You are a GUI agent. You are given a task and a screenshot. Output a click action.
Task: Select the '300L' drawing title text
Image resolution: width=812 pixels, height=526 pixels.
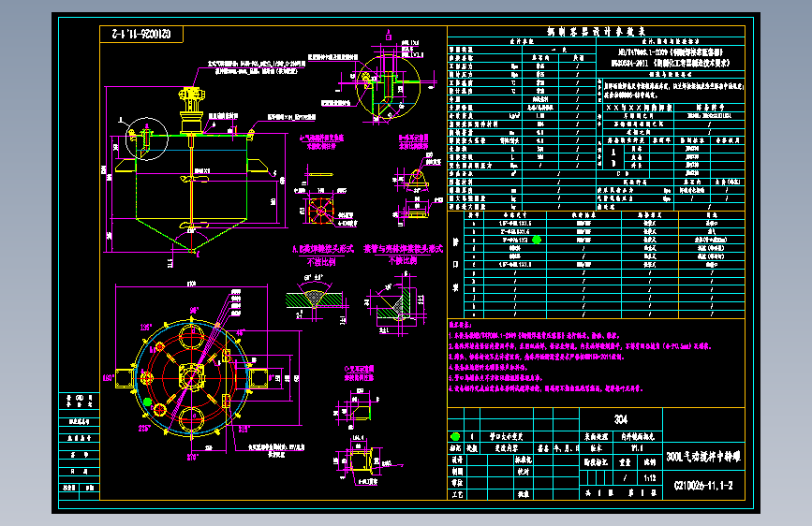click(x=703, y=457)
